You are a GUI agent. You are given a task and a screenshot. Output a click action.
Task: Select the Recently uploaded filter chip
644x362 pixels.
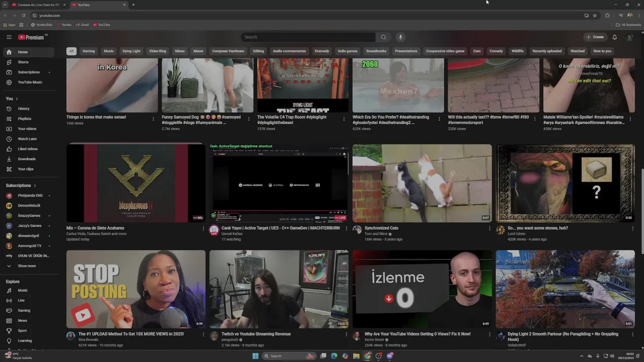[x=547, y=51]
